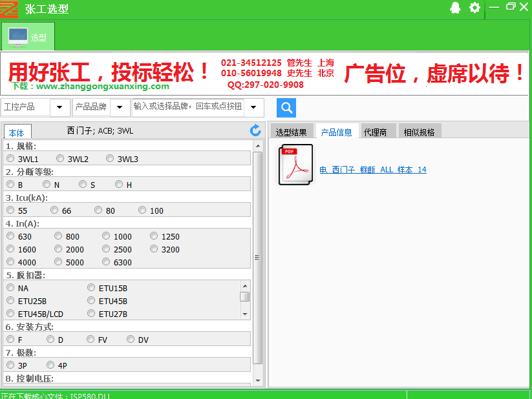This screenshot has width=532, height=399.
Task: Click trip unit list scroll-up arrow
Action: [x=245, y=286]
